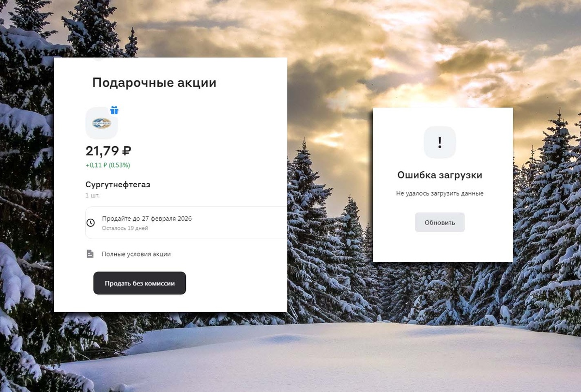Click the green +0,11 ₽ (0,53%) change

[x=108, y=165]
